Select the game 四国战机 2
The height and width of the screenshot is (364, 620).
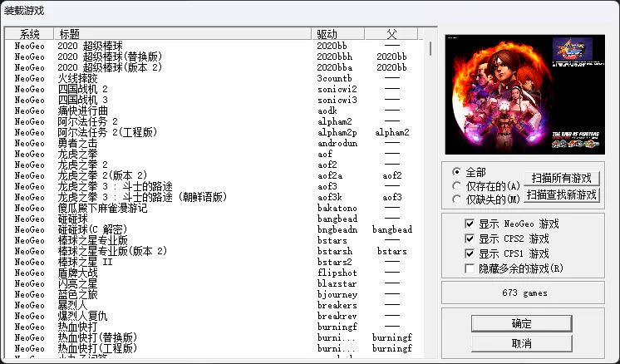214,89
